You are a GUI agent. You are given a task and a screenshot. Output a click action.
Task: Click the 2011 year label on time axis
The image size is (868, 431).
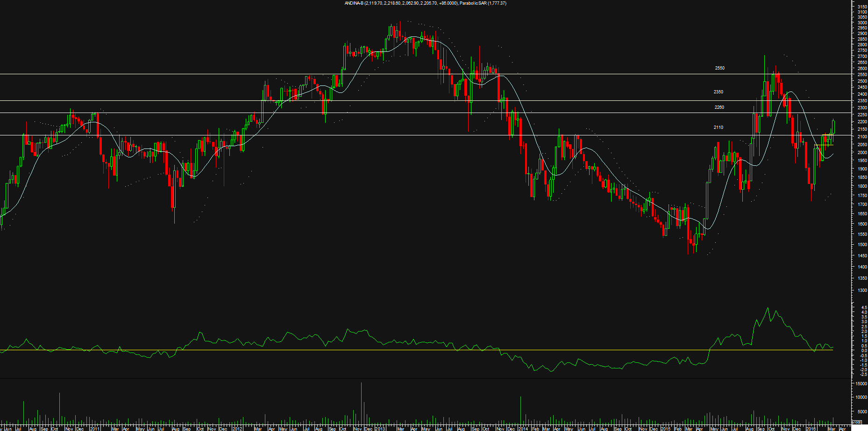point(95,429)
